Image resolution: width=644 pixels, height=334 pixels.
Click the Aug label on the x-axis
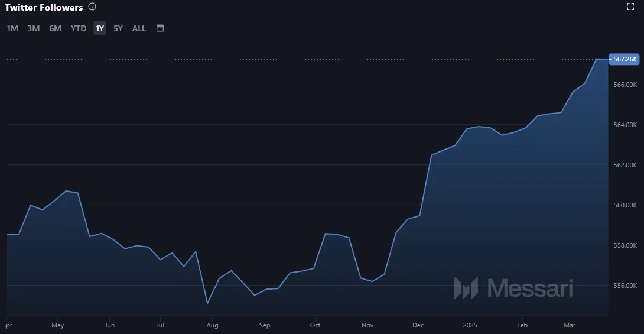[213, 325]
